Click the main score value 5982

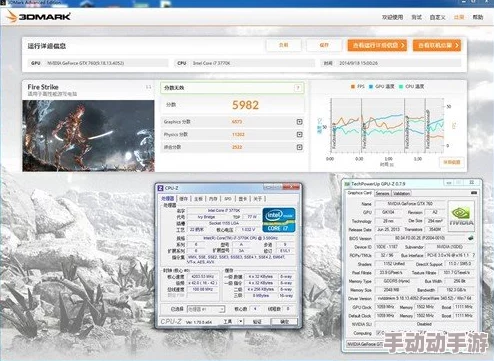[x=245, y=105]
